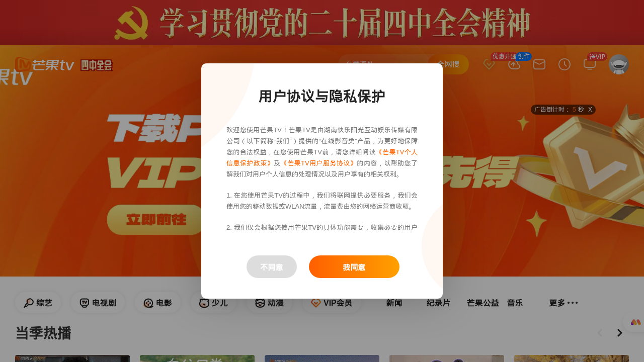Image resolution: width=644 pixels, height=362 pixels.
Task: Expand the 更多 channels menu
Action: (563, 303)
